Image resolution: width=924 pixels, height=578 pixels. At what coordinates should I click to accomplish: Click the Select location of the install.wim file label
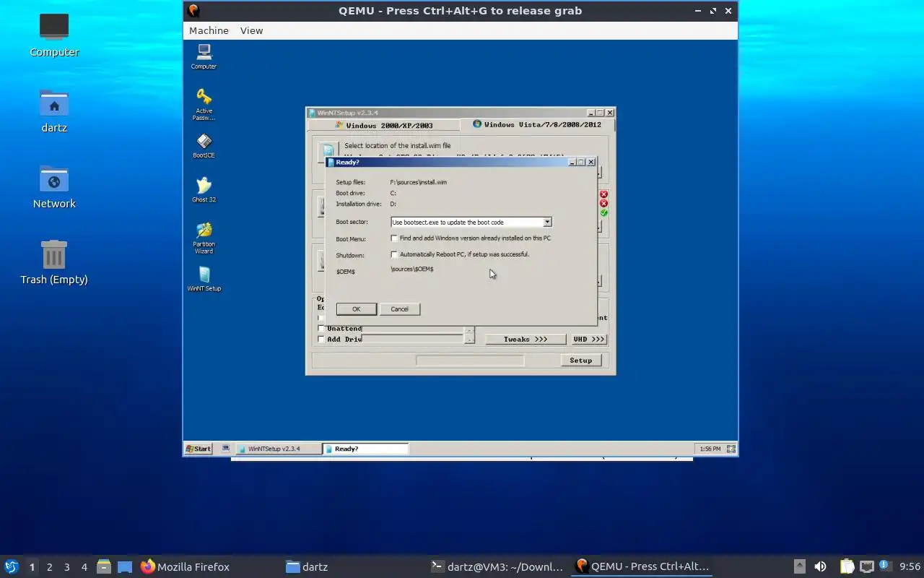pos(397,146)
